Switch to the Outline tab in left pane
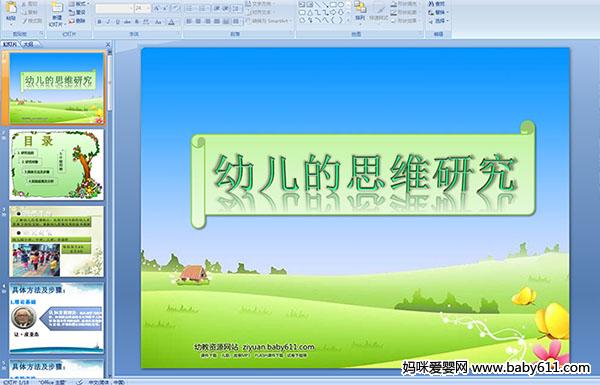Viewport: 600px width, 385px height. [28, 44]
